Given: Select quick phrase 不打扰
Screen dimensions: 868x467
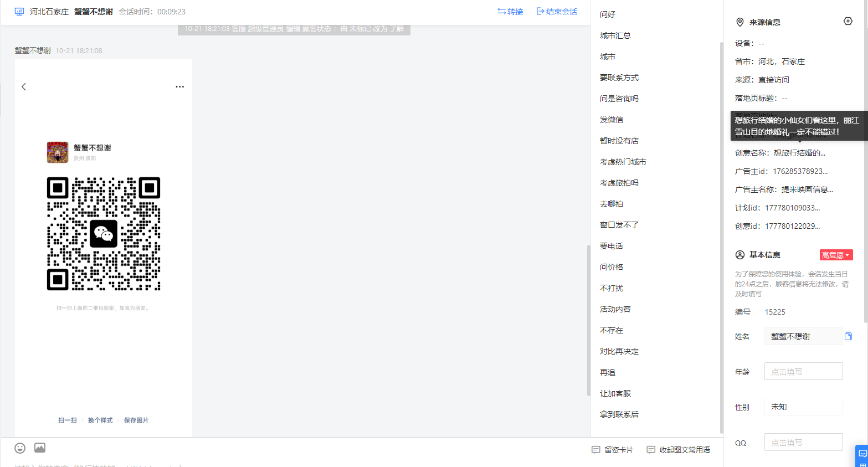Looking at the screenshot, I should (x=612, y=288).
